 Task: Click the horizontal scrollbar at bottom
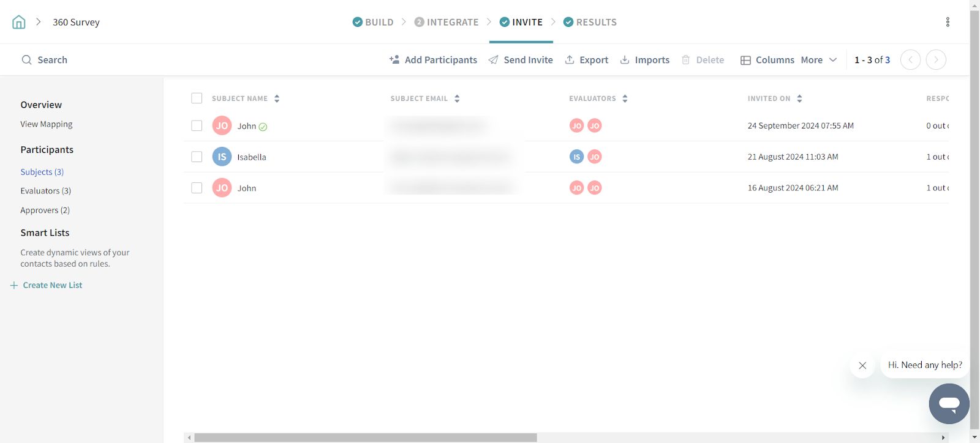click(x=365, y=437)
